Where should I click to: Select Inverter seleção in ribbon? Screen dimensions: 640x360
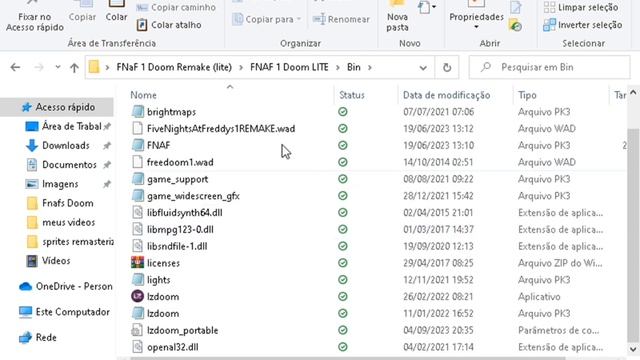pyautogui.click(x=583, y=25)
